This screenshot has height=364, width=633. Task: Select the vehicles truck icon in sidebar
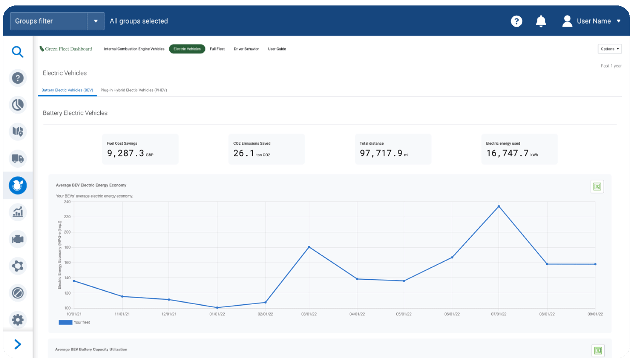click(x=18, y=159)
